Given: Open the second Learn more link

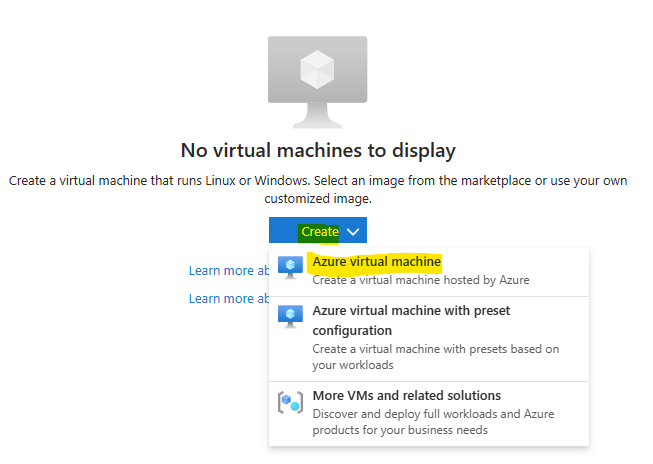Looking at the screenshot, I should point(229,299).
